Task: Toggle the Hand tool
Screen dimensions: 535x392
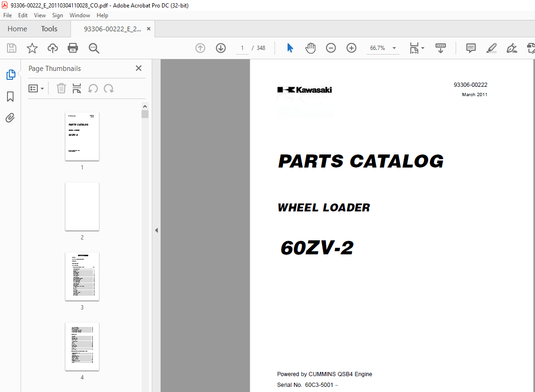Action: (310, 48)
